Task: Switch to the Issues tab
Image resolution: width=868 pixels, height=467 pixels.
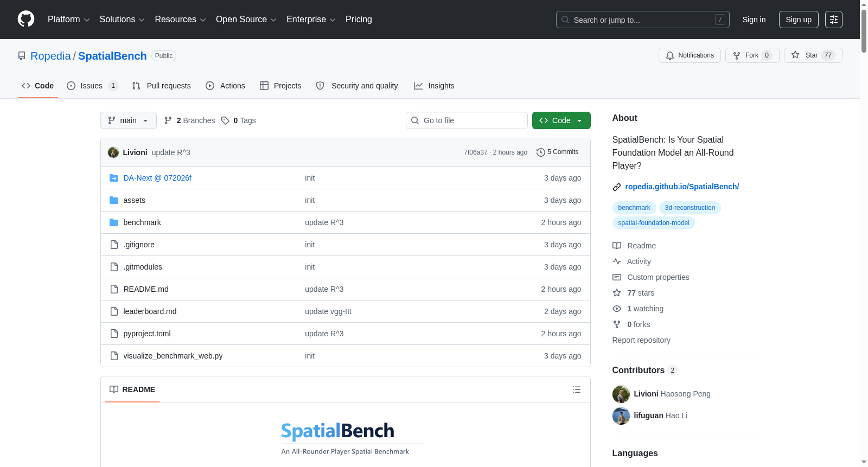Action: 92,86
